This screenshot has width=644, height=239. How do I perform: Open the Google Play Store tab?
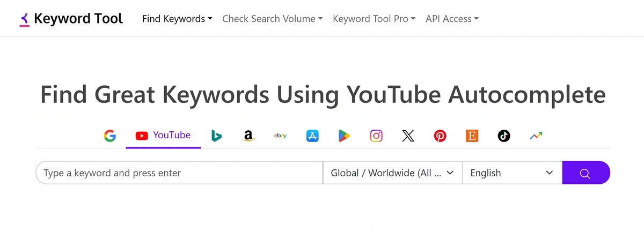[x=344, y=136]
